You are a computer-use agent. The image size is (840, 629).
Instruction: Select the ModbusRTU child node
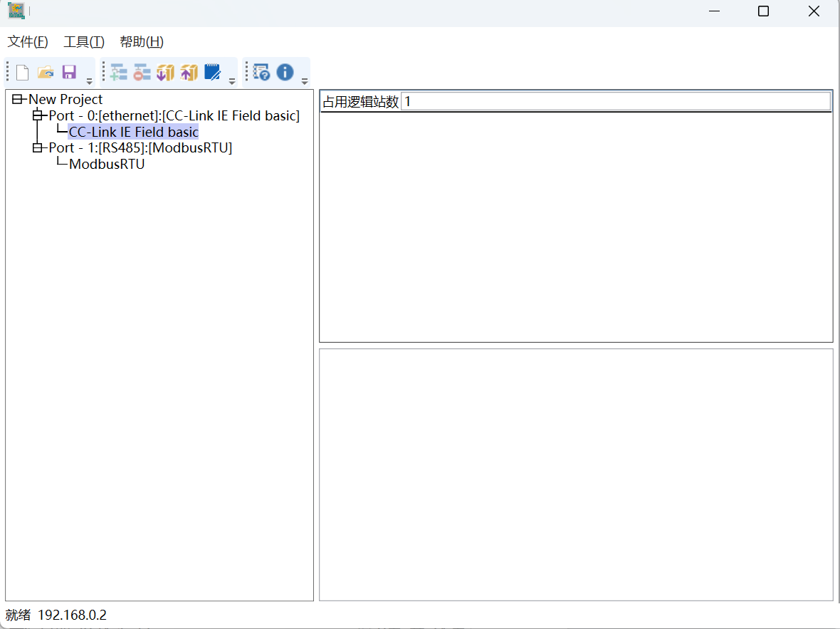pyautogui.click(x=107, y=164)
